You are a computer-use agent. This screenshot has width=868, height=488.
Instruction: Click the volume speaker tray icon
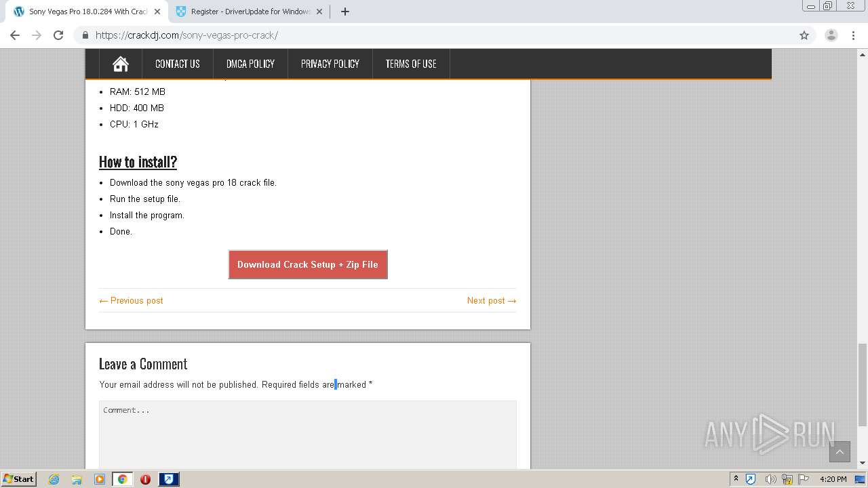point(770,479)
